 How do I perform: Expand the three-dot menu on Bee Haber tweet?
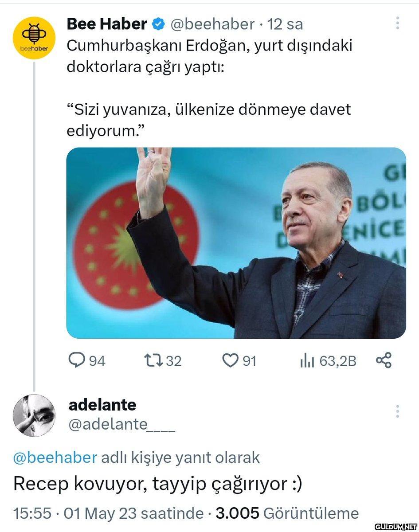pyautogui.click(x=397, y=23)
